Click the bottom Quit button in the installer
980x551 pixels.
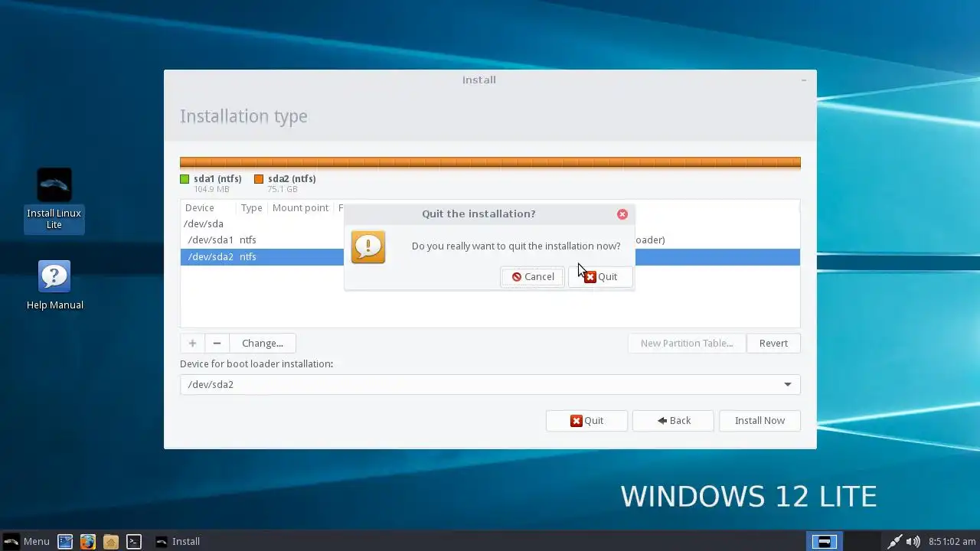[586, 420]
